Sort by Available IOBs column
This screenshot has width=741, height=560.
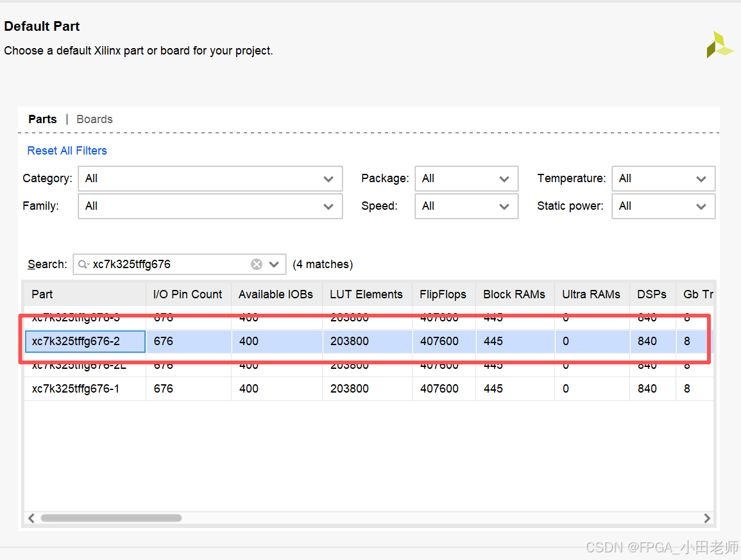click(x=277, y=294)
